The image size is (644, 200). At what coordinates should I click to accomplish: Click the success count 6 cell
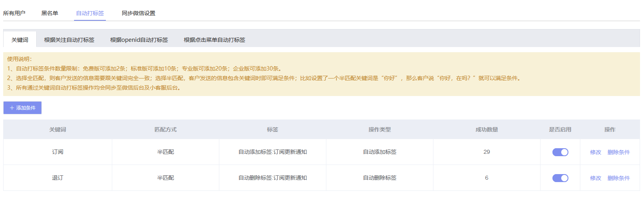tap(486, 178)
